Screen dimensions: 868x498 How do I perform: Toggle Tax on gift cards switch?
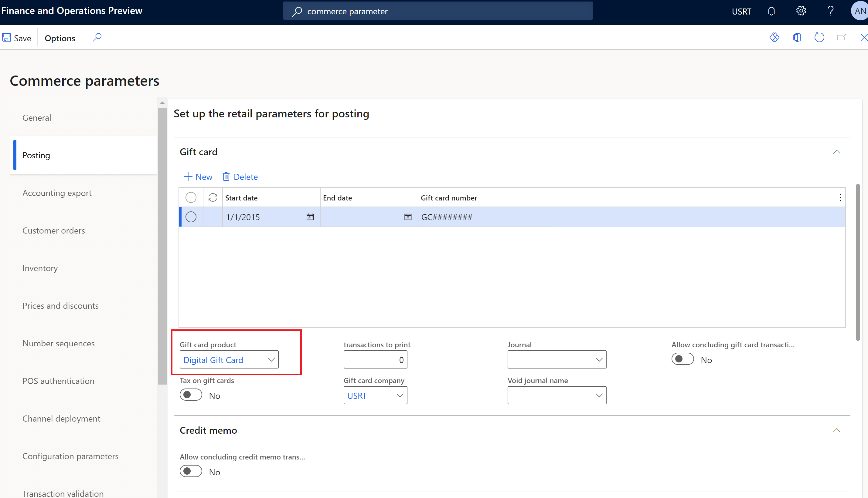(x=191, y=395)
